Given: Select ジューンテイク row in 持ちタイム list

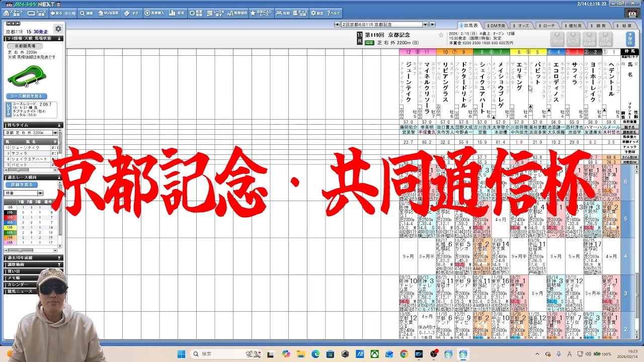Looking at the screenshot, I should click(31, 148).
